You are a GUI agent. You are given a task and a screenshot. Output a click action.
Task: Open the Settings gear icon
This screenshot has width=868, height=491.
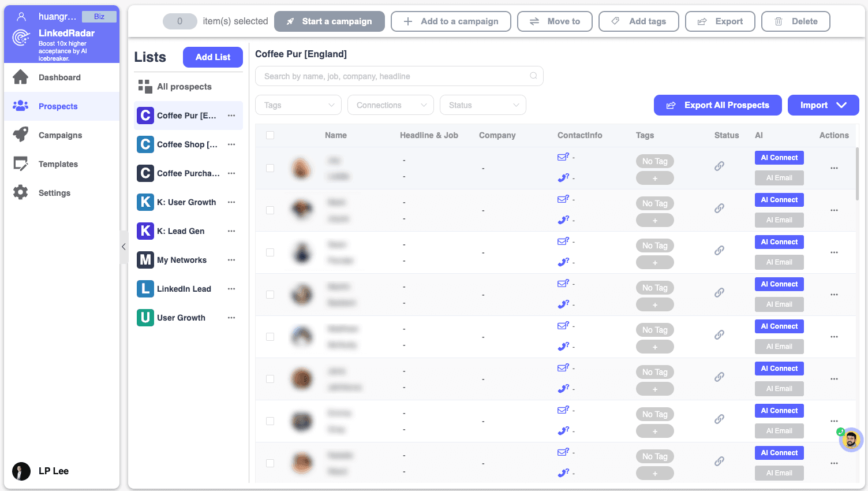pyautogui.click(x=21, y=192)
